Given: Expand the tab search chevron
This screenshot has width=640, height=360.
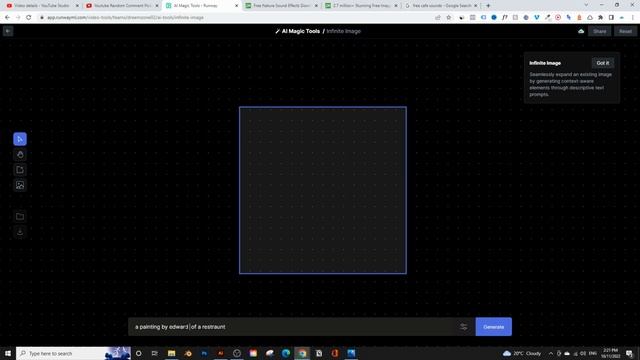Looking at the screenshot, I should point(586,5).
